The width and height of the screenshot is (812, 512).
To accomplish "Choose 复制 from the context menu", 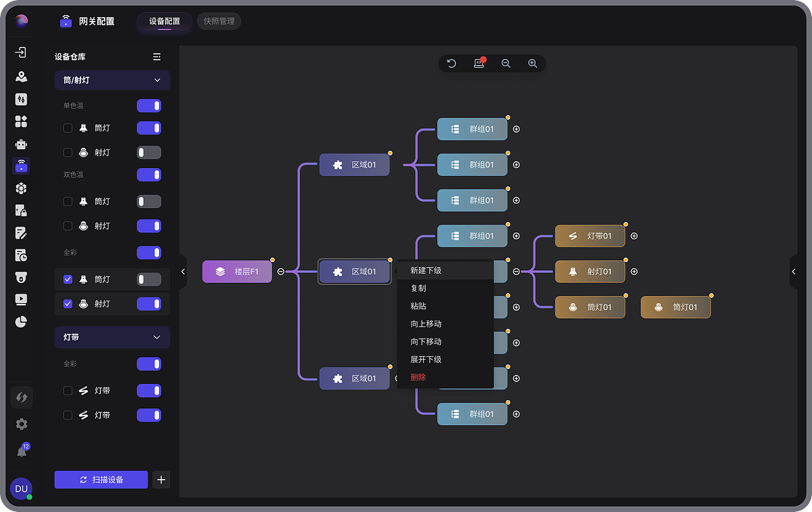I will (x=445, y=288).
